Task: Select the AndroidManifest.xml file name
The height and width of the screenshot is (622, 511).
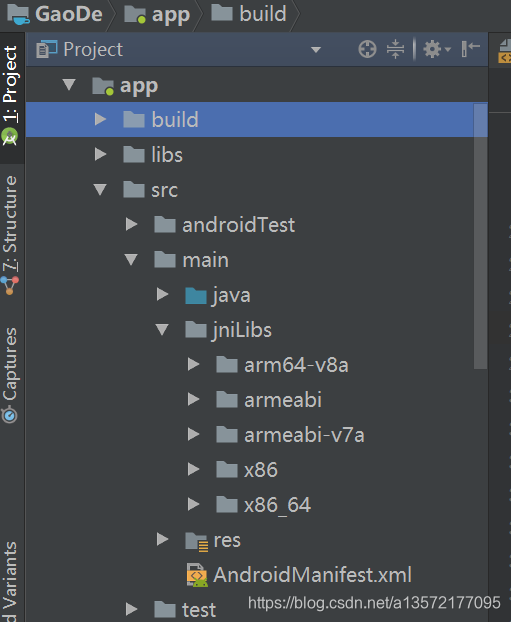Action: click(312, 575)
